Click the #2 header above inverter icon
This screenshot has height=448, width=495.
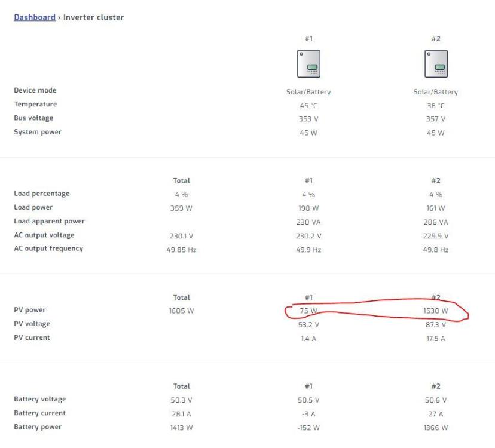click(x=436, y=38)
